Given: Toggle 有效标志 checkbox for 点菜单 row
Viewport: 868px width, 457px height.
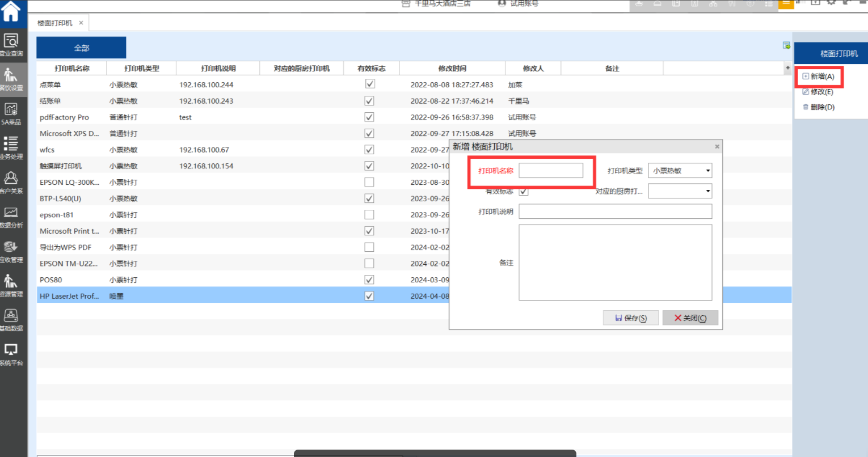Looking at the screenshot, I should pyautogui.click(x=370, y=84).
